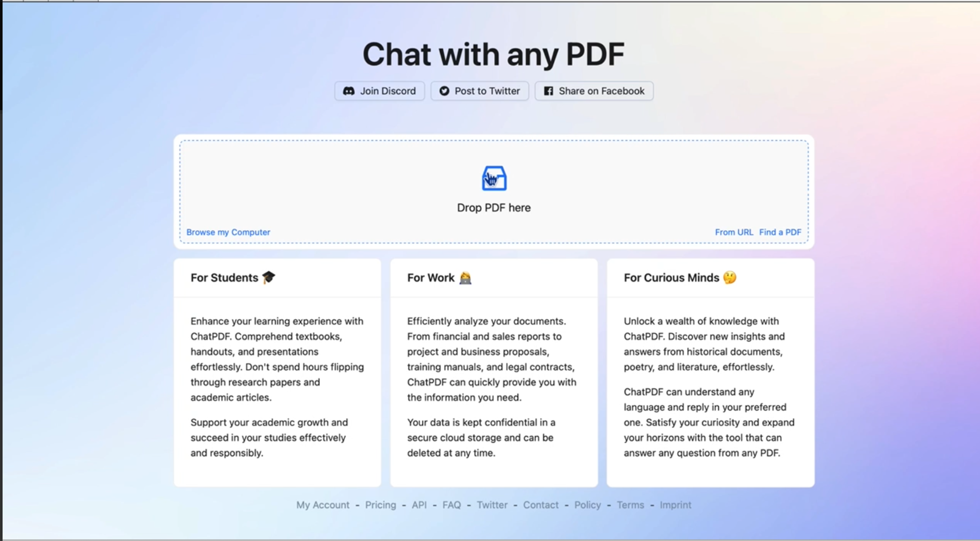The image size is (980, 541).
Task: Open the Pricing footer link
Action: (x=380, y=505)
